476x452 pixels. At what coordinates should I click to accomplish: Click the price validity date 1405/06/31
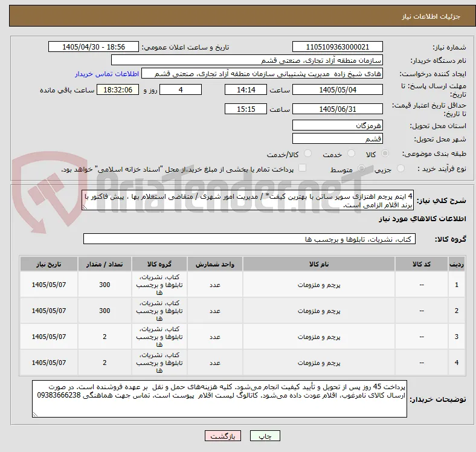[x=337, y=109]
